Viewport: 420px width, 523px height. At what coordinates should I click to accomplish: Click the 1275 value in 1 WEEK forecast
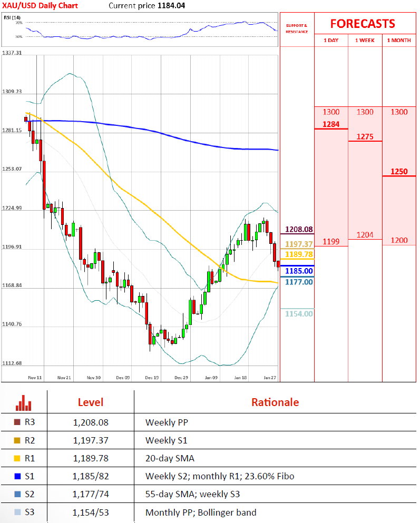365,137
